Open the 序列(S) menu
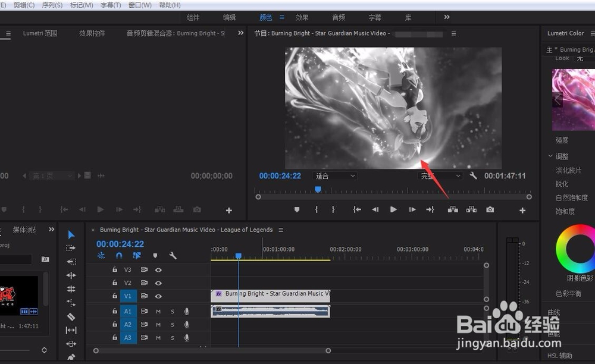The height and width of the screenshot is (364, 595). pos(52,5)
